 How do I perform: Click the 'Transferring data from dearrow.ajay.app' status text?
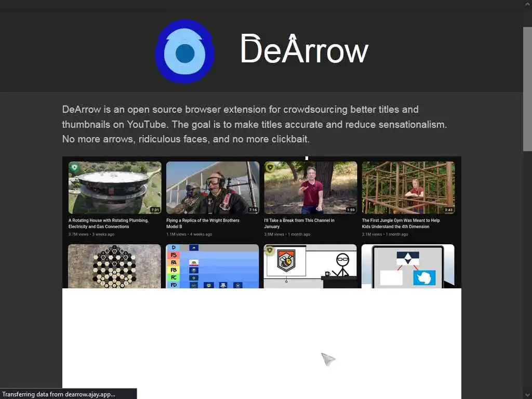pyautogui.click(x=59, y=394)
